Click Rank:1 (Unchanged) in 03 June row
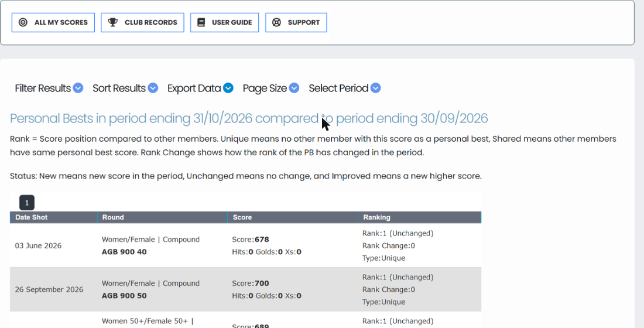 (398, 234)
